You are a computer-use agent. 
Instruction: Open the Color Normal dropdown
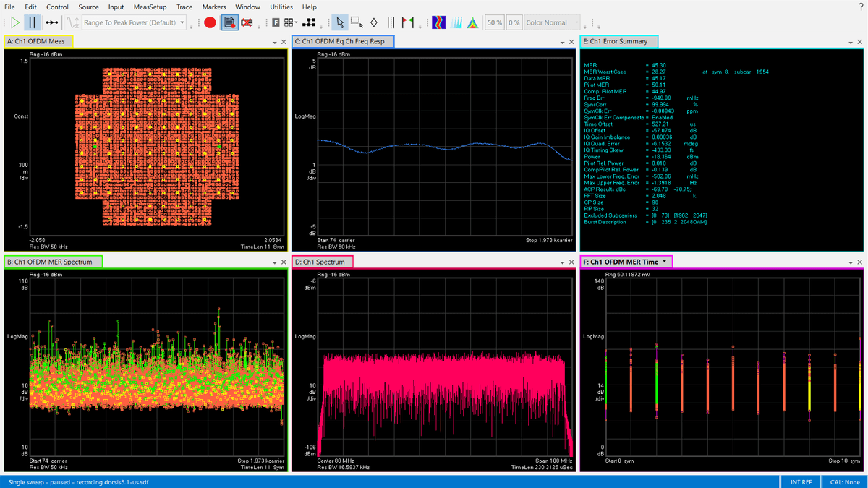(551, 22)
